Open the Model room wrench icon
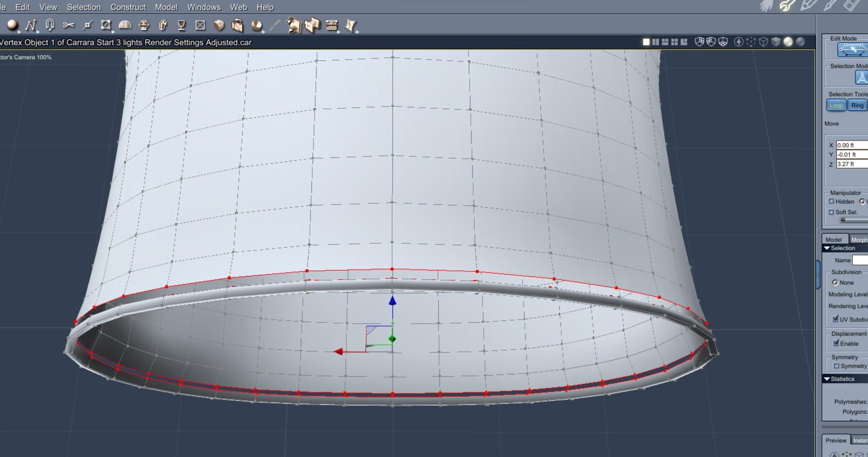Screen dimensions: 868x457 pyautogui.click(x=787, y=5)
